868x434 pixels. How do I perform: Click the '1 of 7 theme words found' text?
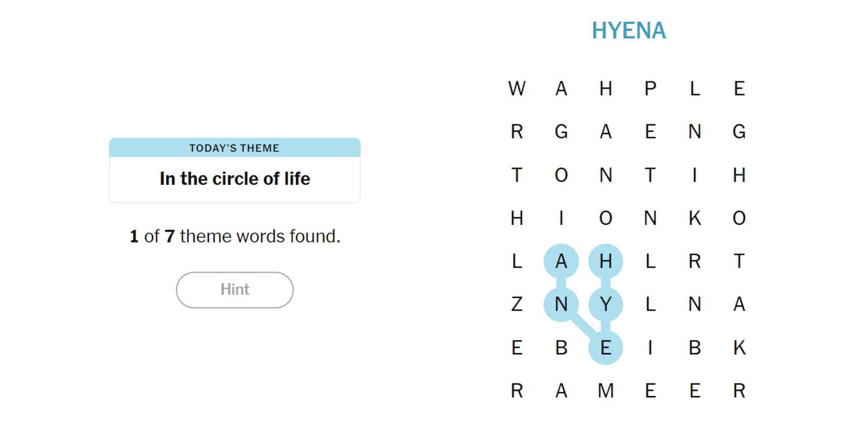235,236
